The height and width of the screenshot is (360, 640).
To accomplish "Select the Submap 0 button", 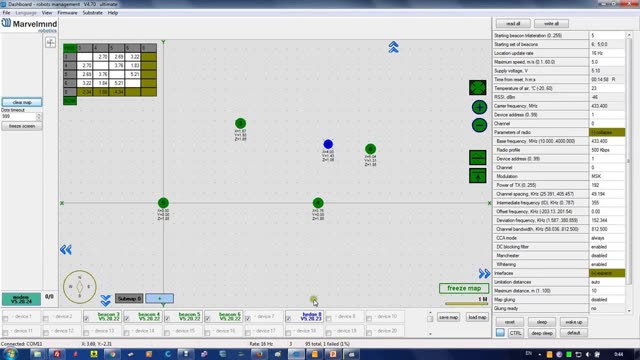I will (129, 299).
